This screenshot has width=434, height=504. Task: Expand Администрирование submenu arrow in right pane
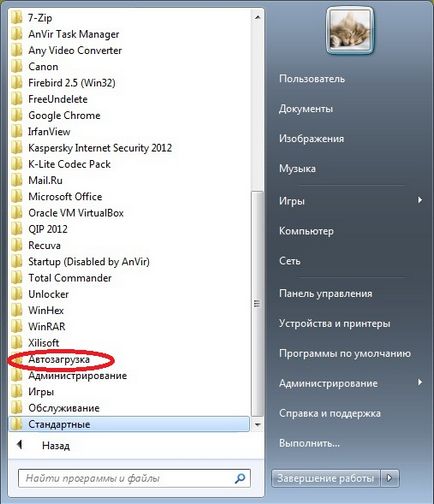[420, 382]
